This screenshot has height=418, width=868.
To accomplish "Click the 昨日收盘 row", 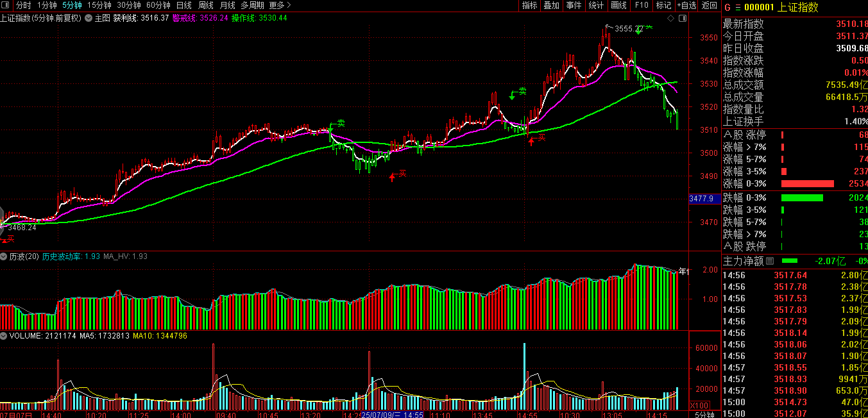I will coord(796,48).
